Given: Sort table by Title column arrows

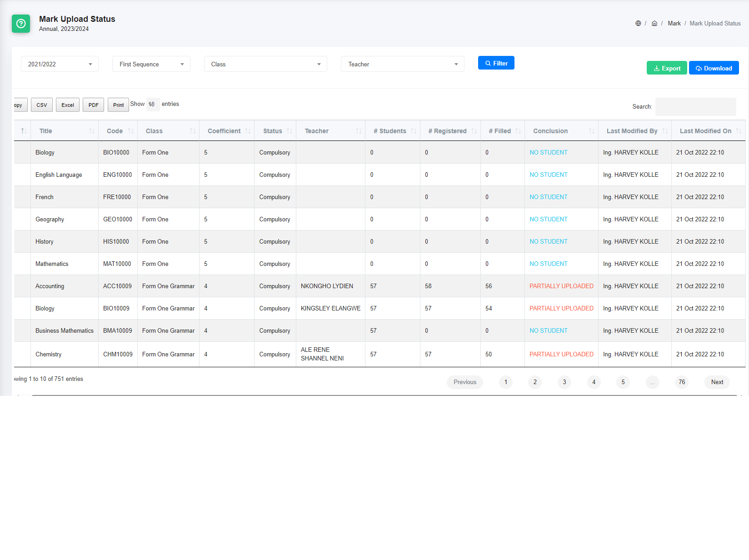Looking at the screenshot, I should tap(92, 131).
